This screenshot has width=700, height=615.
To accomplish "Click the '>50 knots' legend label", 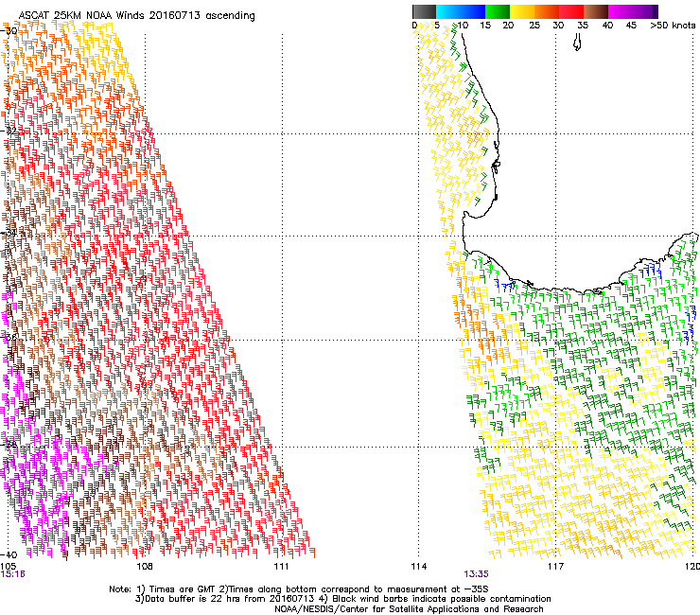I will tap(673, 26).
